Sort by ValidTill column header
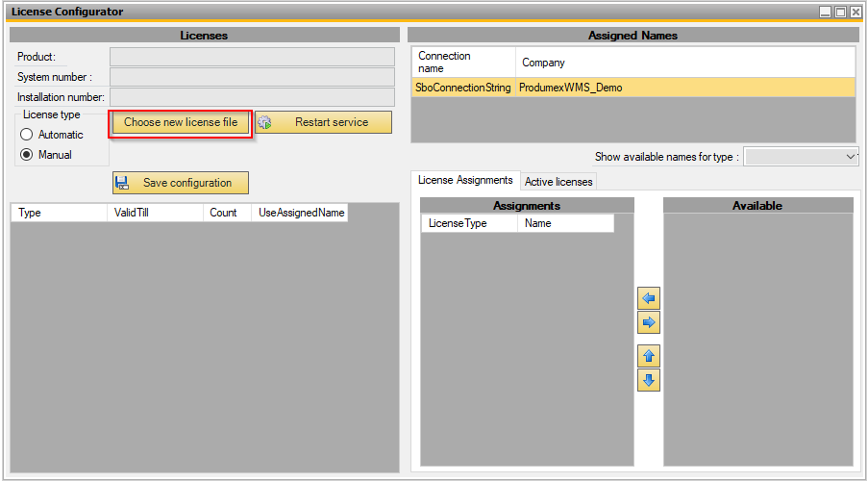Image resolution: width=868 pixels, height=482 pixels. tap(154, 213)
